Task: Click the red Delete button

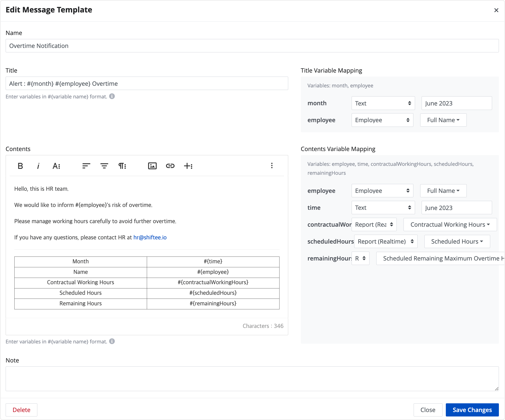Action: click(x=21, y=410)
